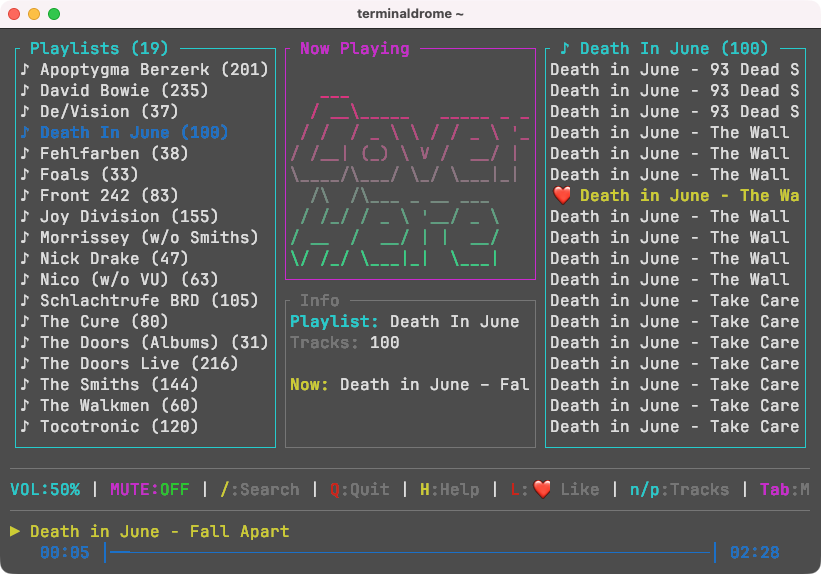
Task: Click the music note next to Tocotronic
Action: (25, 426)
